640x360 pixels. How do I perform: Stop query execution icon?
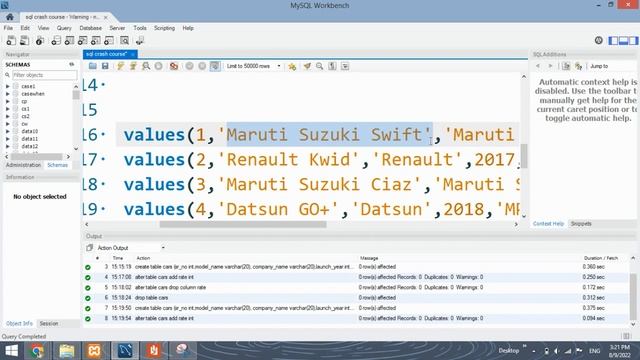(158, 66)
